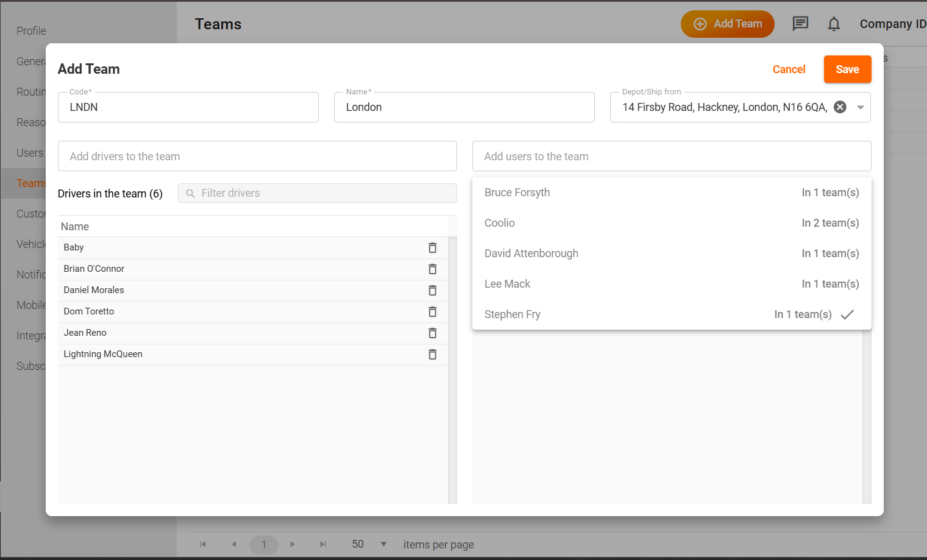Save the new London team
927x560 pixels.
pos(847,69)
